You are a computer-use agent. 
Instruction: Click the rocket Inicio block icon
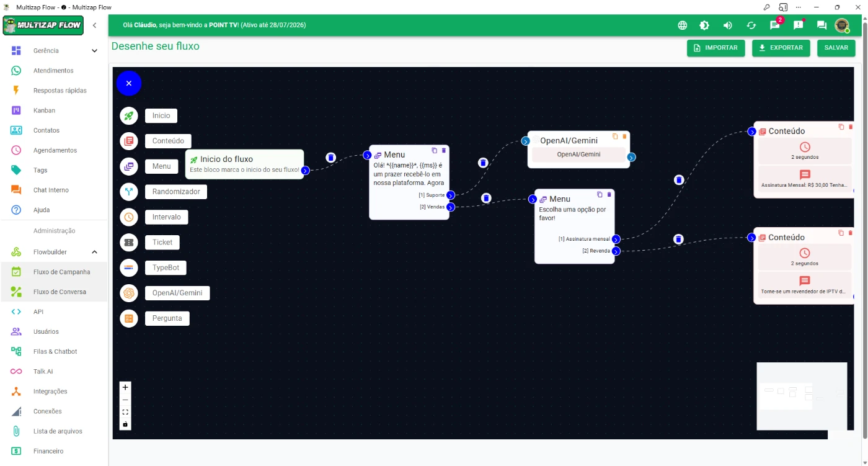pos(129,115)
